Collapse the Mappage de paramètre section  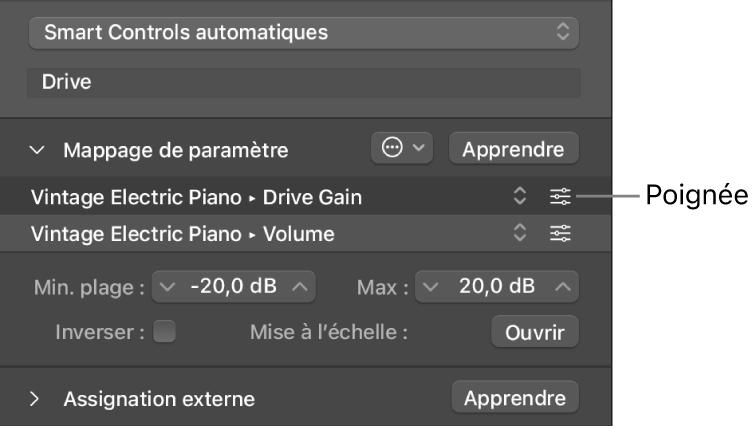[37, 150]
